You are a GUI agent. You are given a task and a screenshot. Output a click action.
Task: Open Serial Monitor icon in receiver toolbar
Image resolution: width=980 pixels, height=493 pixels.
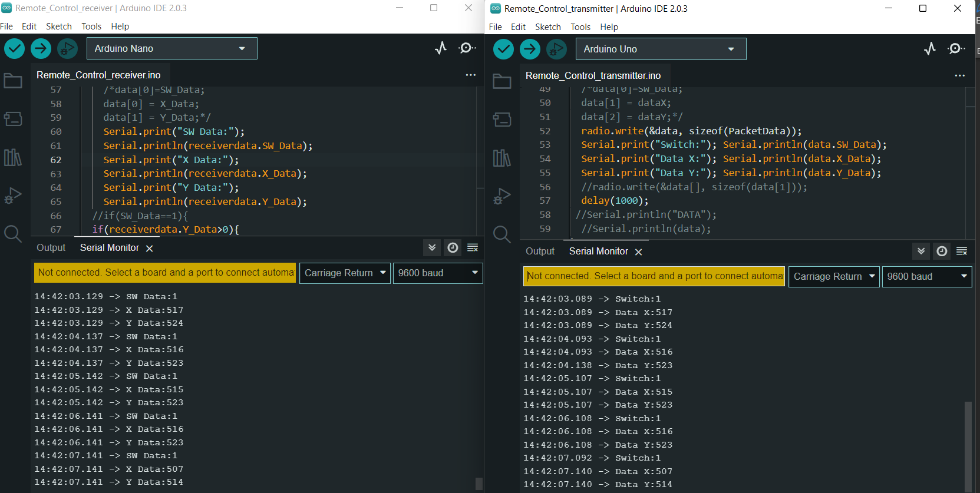(x=467, y=48)
